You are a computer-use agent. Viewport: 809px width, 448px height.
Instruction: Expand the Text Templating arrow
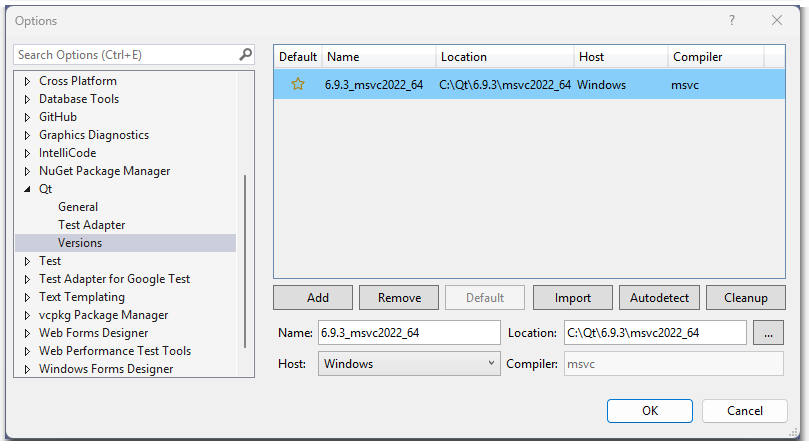[27, 297]
